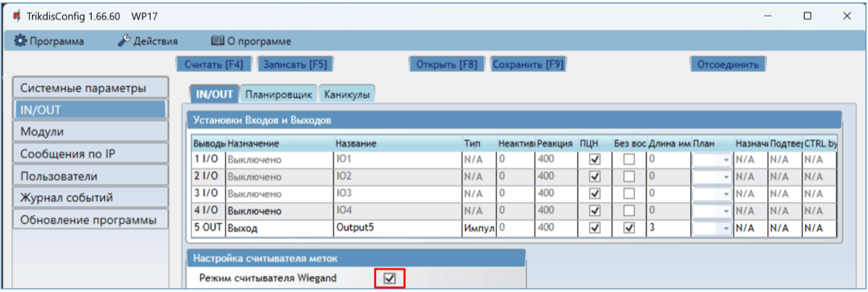
Task: Uncheck ПЦН checkbox for row 1 I/O
Action: pos(595,159)
